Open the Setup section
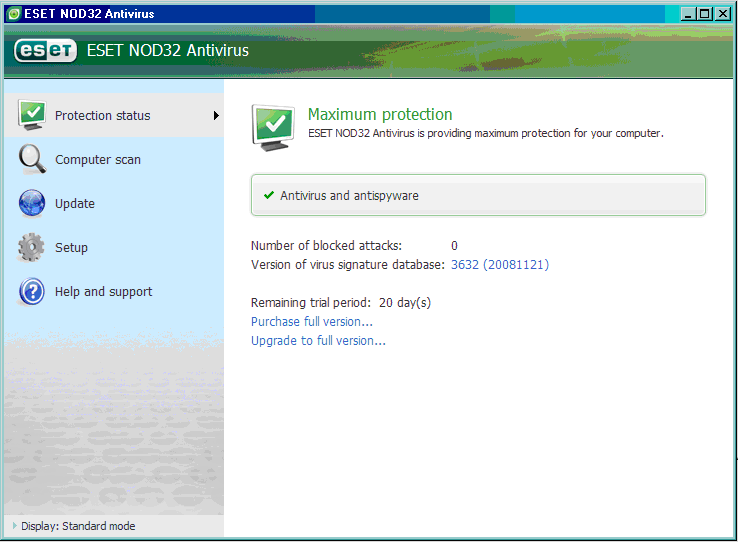 pos(114,247)
